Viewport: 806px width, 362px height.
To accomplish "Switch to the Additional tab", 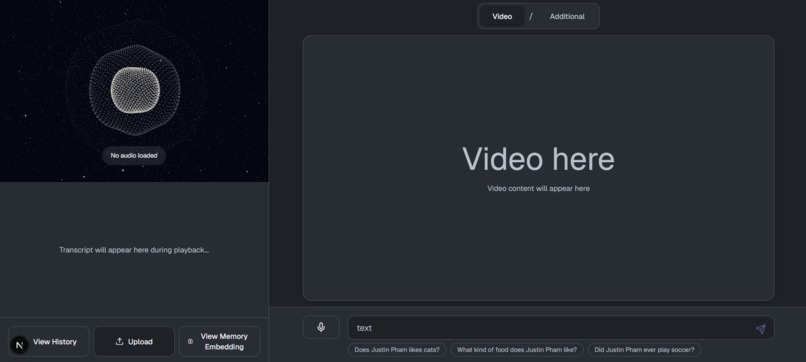I will tap(567, 16).
